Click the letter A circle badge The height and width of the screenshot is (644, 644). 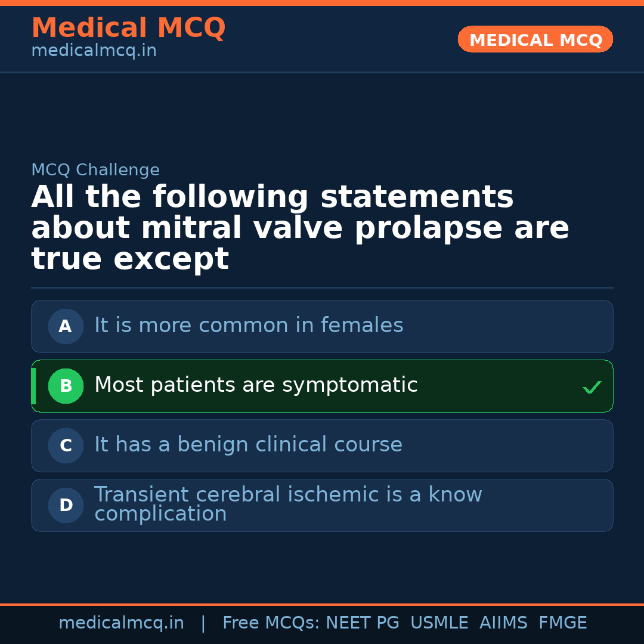pyautogui.click(x=66, y=327)
